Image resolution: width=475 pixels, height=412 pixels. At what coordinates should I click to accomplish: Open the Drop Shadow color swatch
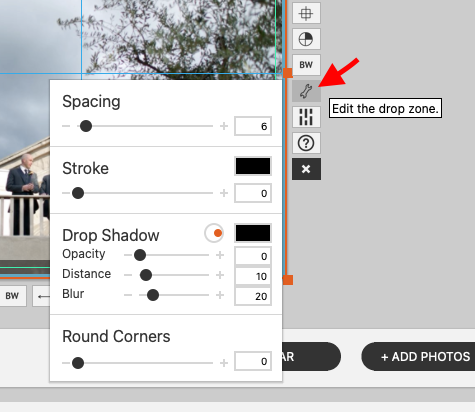pyautogui.click(x=253, y=233)
